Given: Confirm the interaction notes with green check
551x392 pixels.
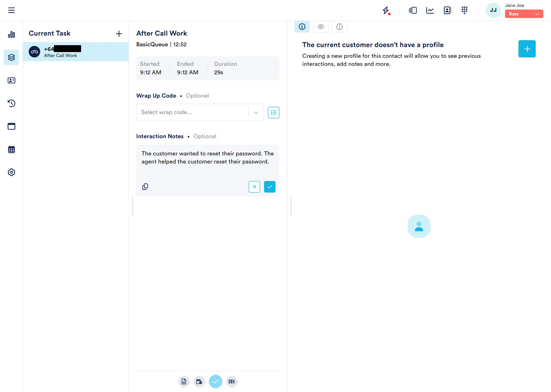Looking at the screenshot, I should pos(270,187).
